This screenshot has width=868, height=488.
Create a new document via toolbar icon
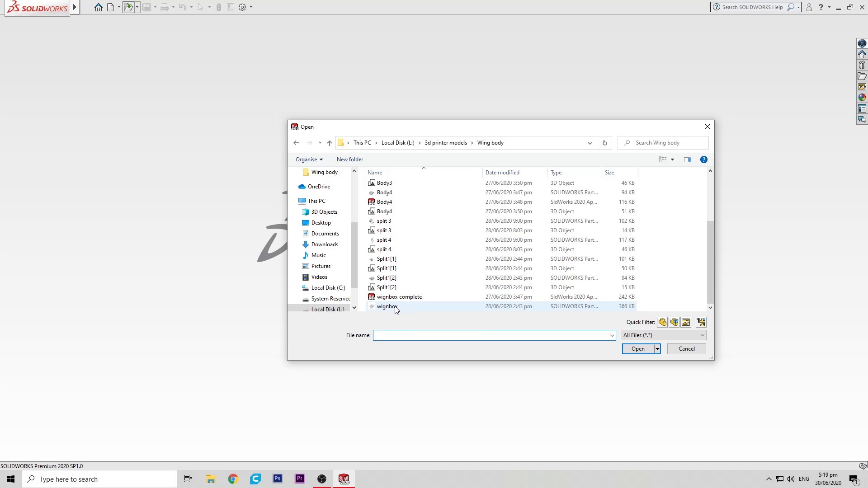110,7
